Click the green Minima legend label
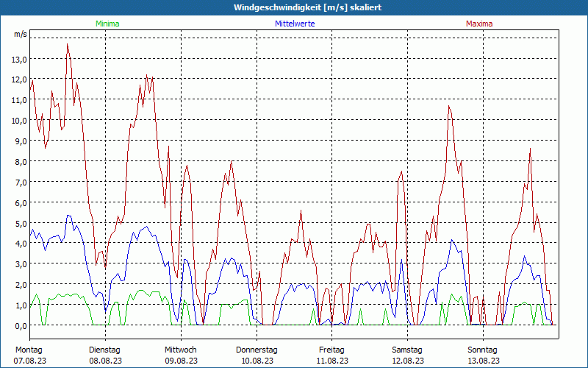 [x=107, y=24]
